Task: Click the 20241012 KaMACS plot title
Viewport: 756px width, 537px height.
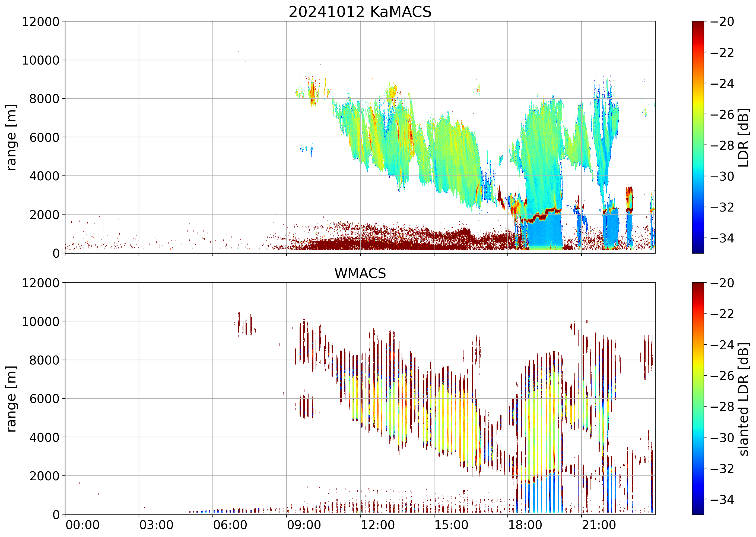Action: pos(360,12)
